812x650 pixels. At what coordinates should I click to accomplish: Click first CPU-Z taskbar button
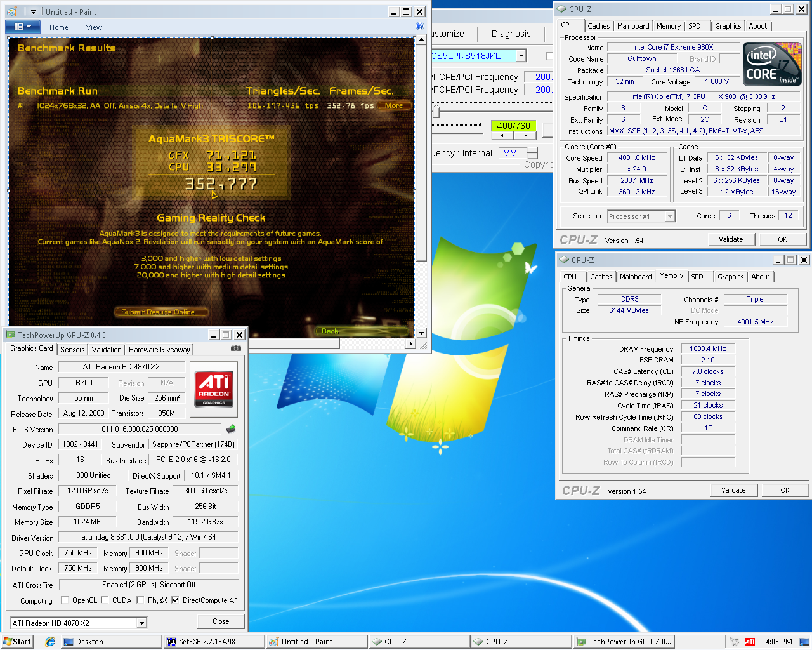click(x=419, y=642)
